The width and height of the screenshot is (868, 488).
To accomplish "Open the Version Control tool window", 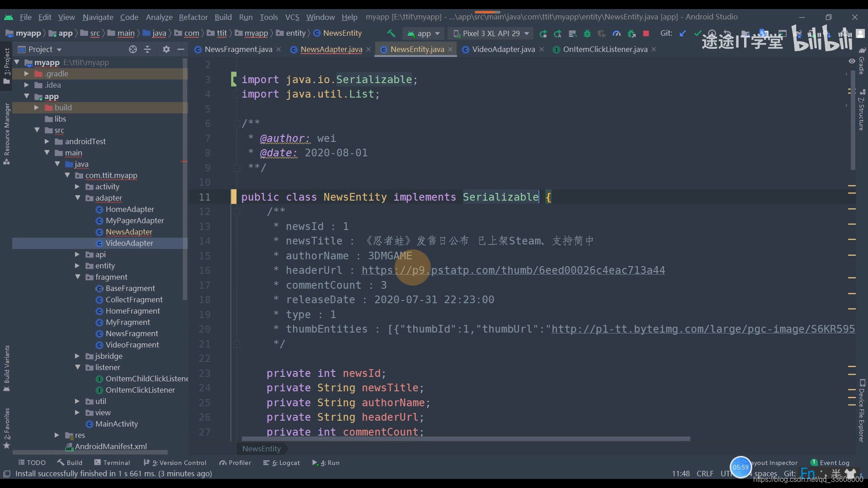I will click(175, 463).
